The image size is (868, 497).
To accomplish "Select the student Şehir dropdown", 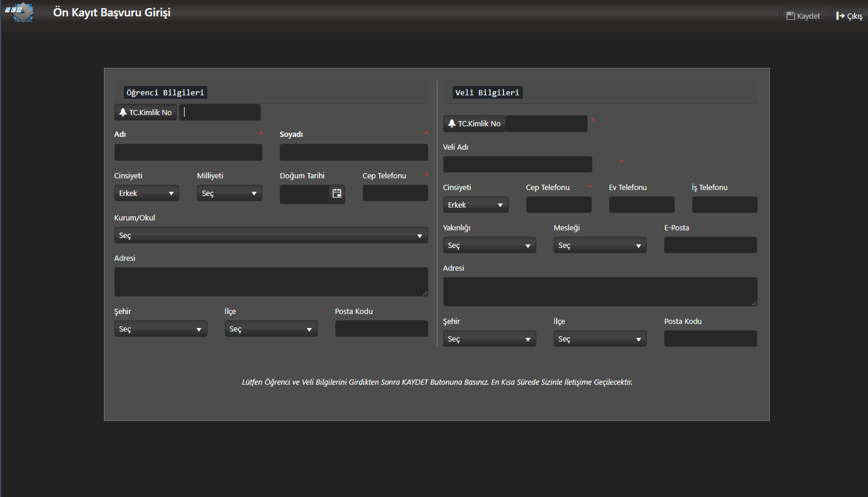I will pyautogui.click(x=161, y=329).
